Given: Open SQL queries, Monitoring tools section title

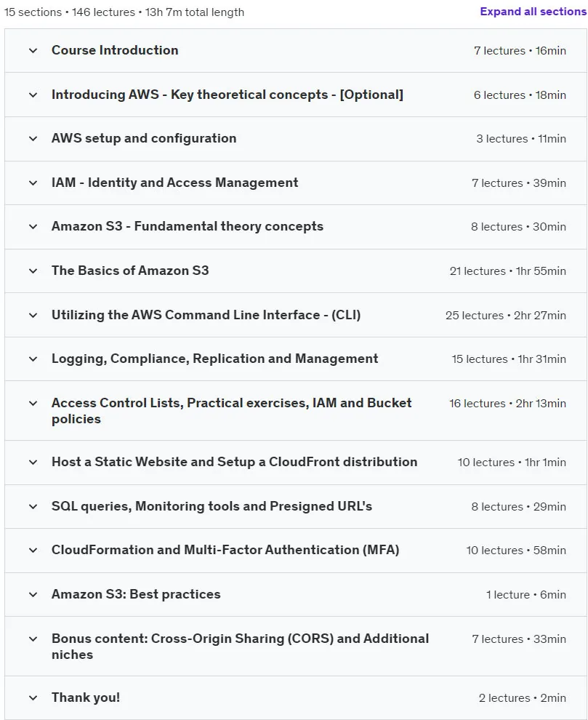Looking at the screenshot, I should (x=212, y=506).
